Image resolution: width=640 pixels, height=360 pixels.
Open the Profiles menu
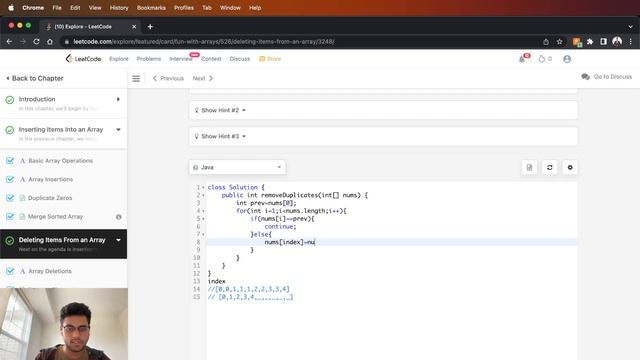click(x=184, y=8)
